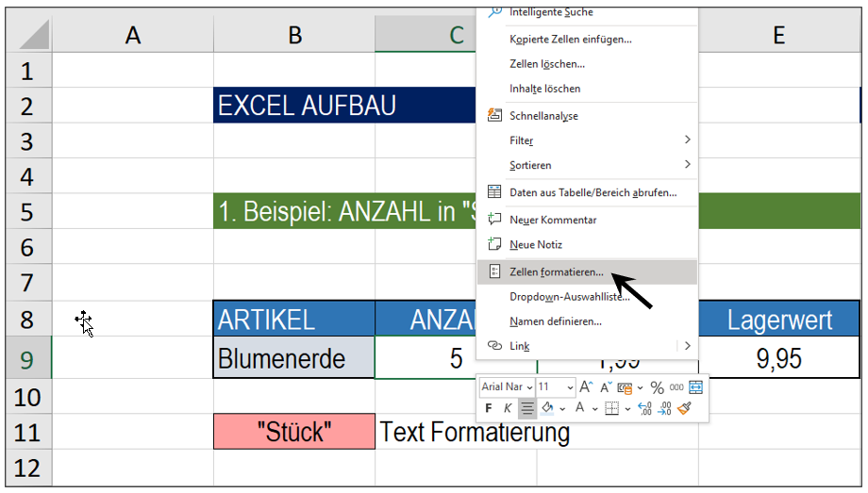Remove a decimal place
868x493 pixels.
665,409
